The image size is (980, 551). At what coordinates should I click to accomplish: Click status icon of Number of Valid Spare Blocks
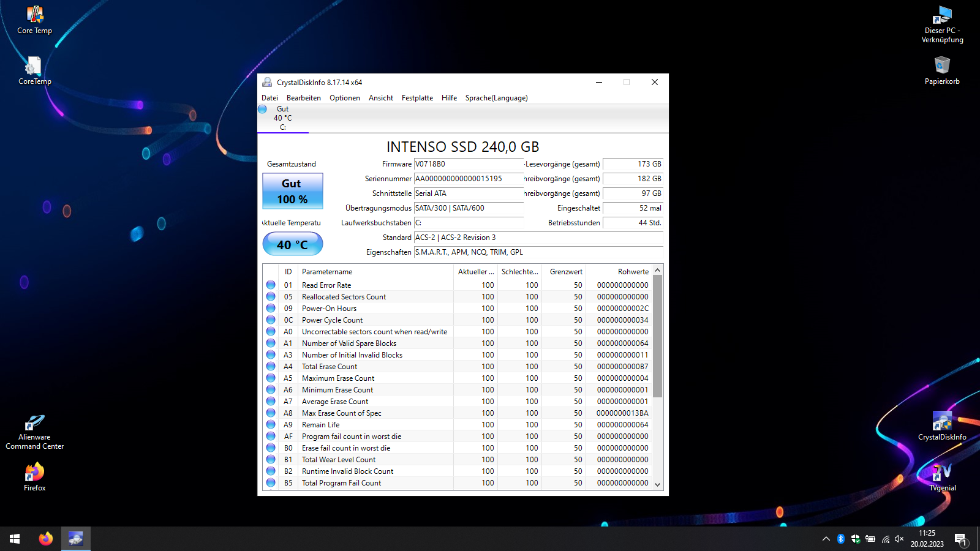(271, 343)
